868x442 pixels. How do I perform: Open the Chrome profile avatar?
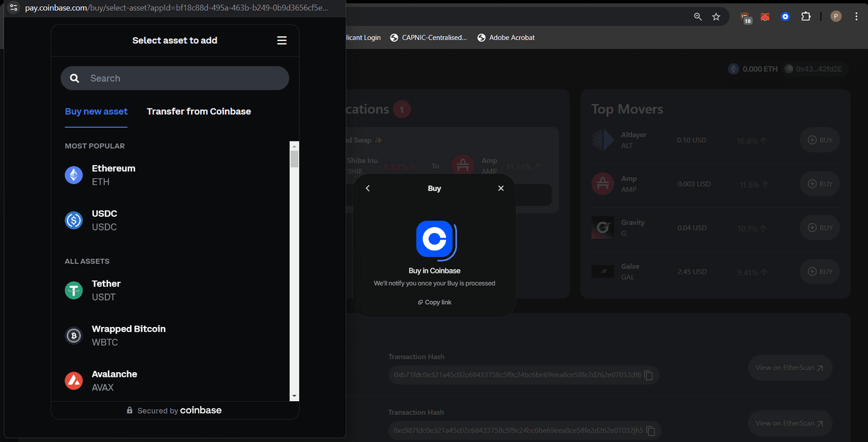836,17
